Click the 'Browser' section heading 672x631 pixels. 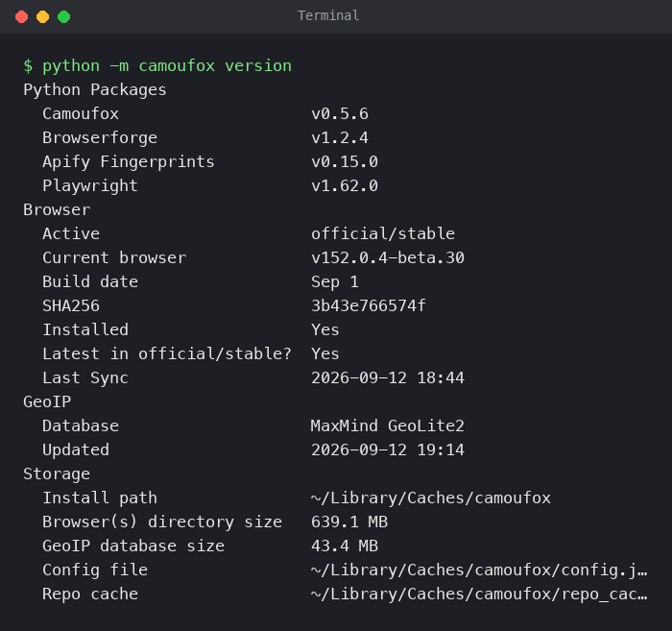click(x=57, y=210)
